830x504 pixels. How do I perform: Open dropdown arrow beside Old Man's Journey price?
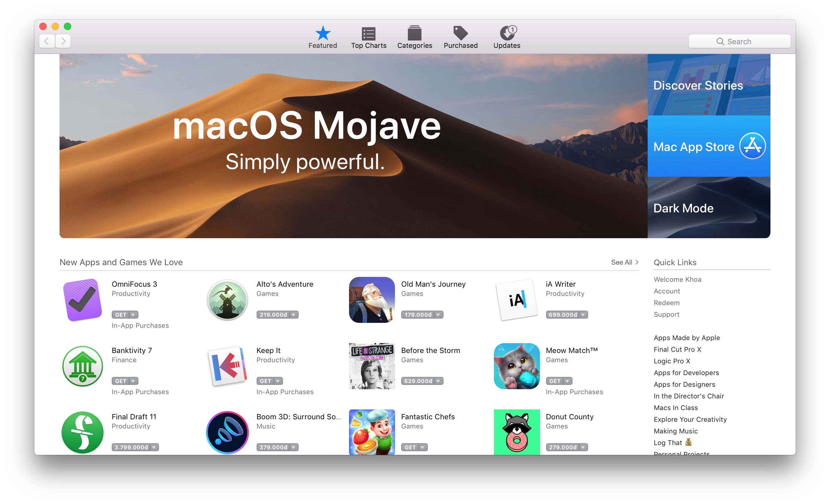[x=438, y=315]
